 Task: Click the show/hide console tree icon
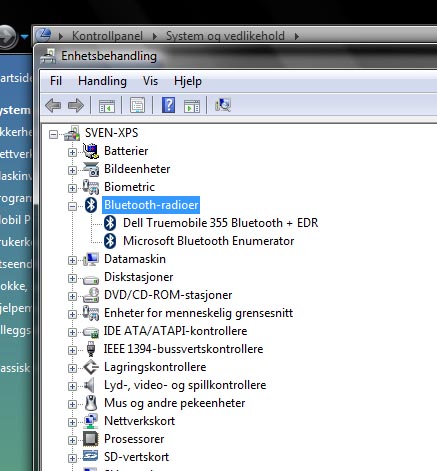tap(107, 106)
